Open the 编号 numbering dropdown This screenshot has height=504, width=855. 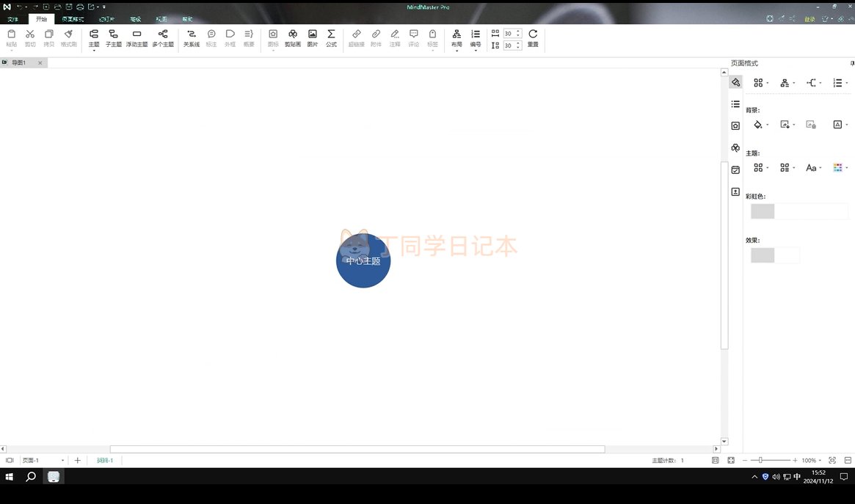[476, 40]
